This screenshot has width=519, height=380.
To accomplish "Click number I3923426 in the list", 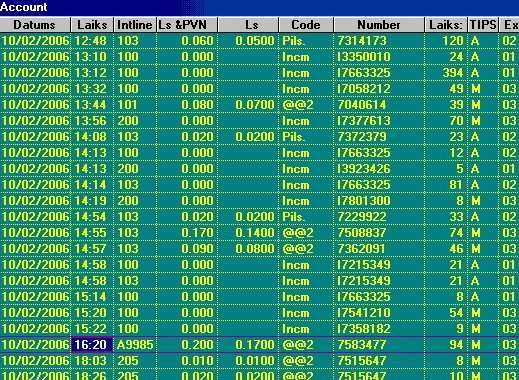I will (363, 169).
